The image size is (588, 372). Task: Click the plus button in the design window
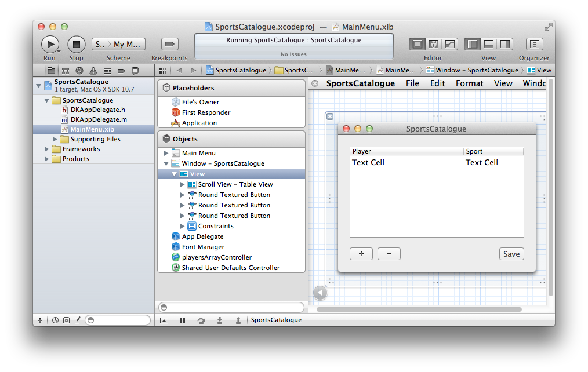pos(361,254)
